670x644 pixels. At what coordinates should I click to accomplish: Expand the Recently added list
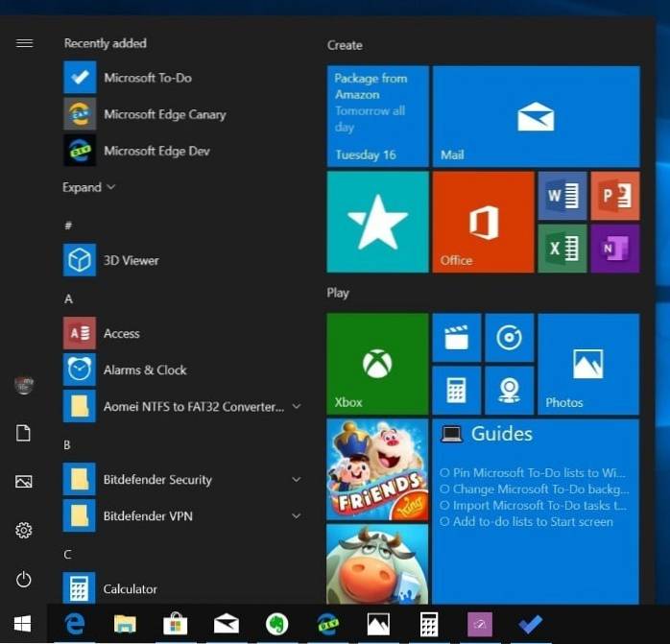click(x=88, y=187)
